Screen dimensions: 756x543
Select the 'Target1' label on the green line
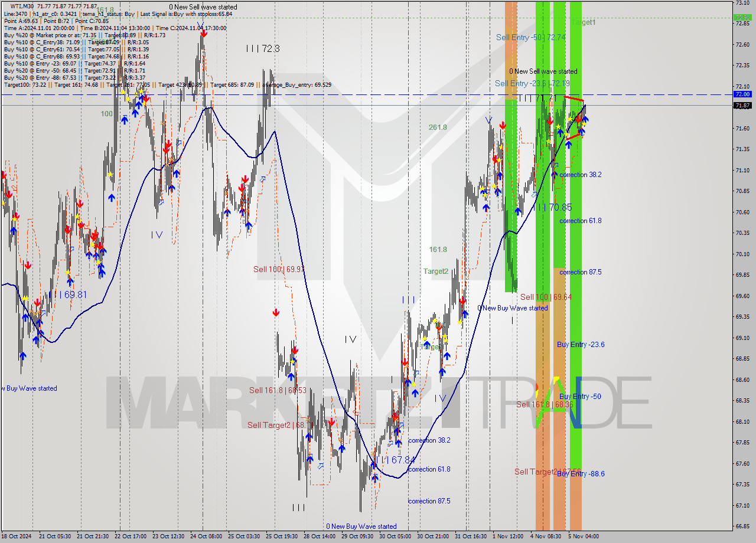[583, 22]
